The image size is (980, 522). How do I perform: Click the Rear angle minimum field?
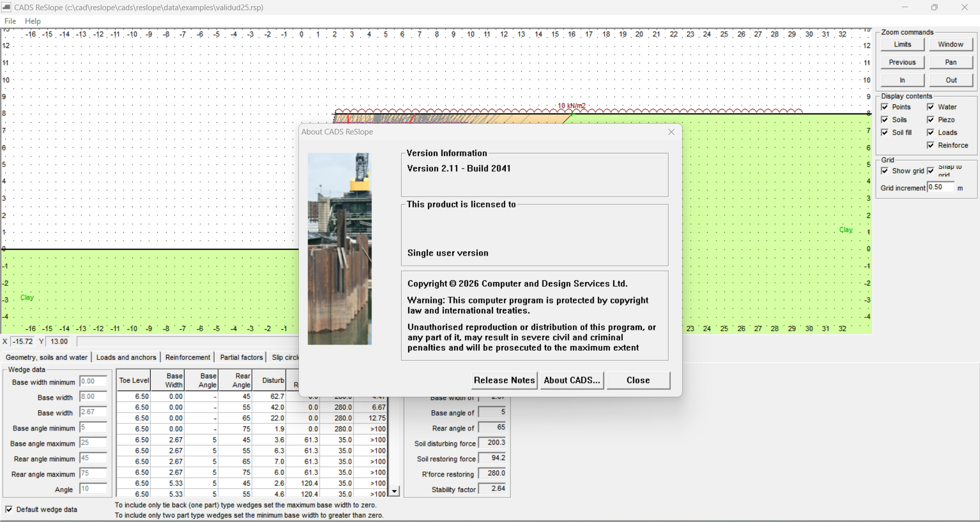pos(94,458)
